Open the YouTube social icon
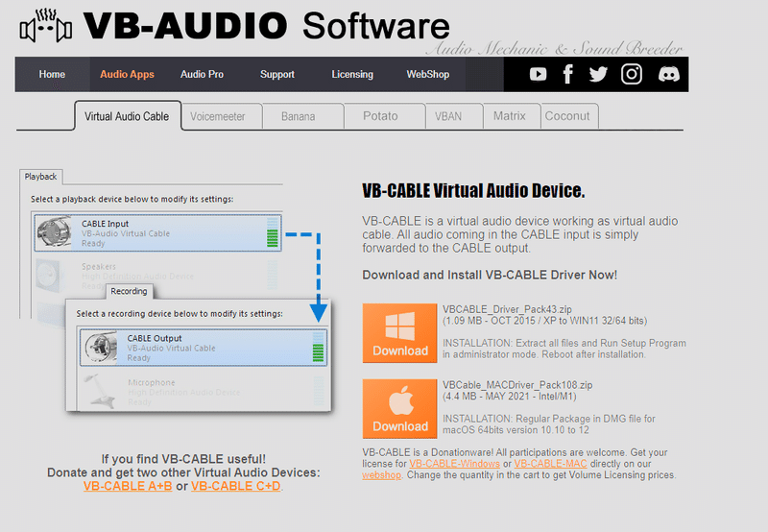768x532 pixels. 538,74
